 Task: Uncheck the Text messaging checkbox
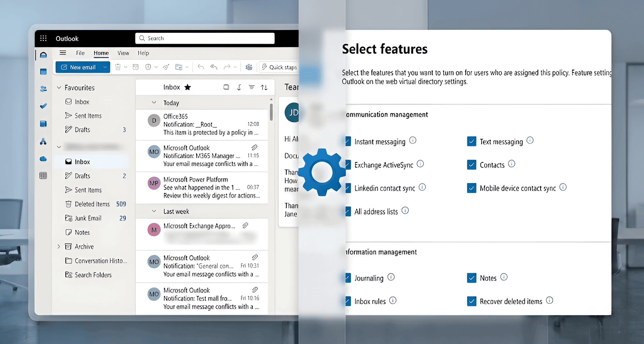[x=471, y=141]
